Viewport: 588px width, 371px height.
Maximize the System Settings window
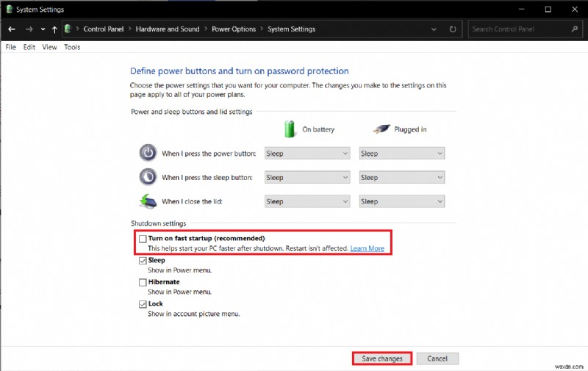pos(548,9)
